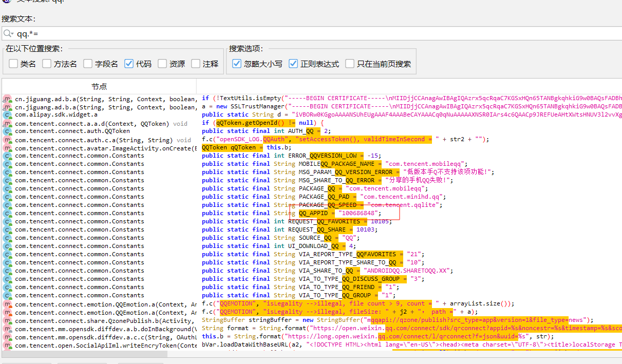Click class icon on the MSG_SHARE_TO_QQ_ERROR row

8,180
